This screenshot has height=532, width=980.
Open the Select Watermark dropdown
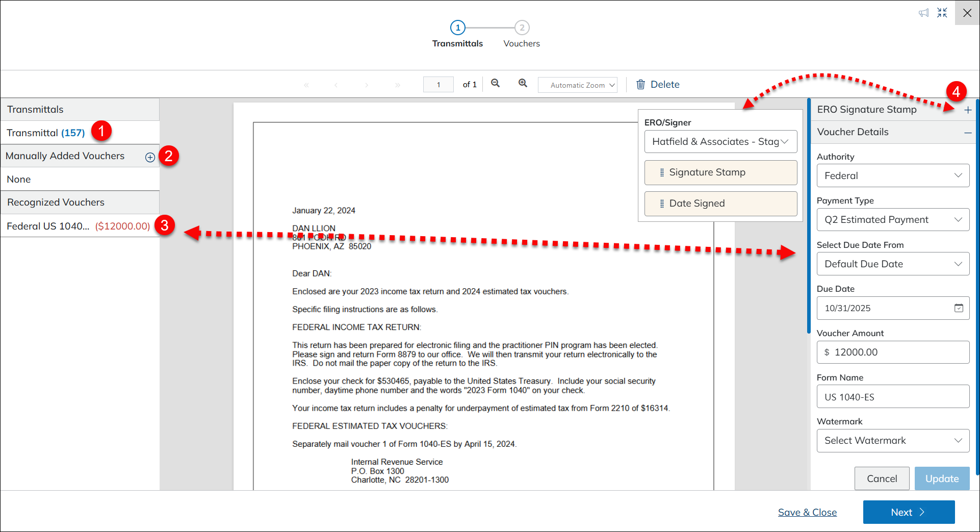893,441
